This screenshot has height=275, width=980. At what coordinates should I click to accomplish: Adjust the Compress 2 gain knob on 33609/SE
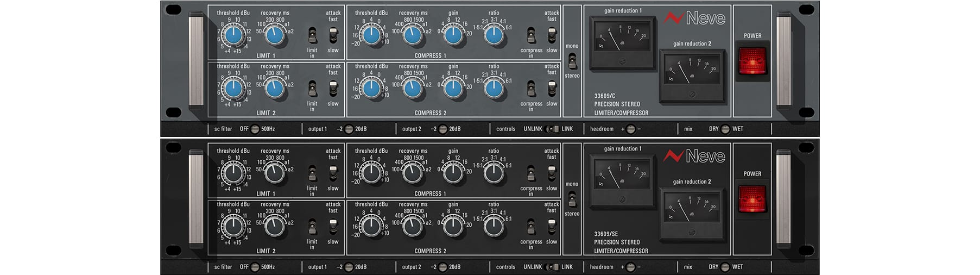point(453,227)
